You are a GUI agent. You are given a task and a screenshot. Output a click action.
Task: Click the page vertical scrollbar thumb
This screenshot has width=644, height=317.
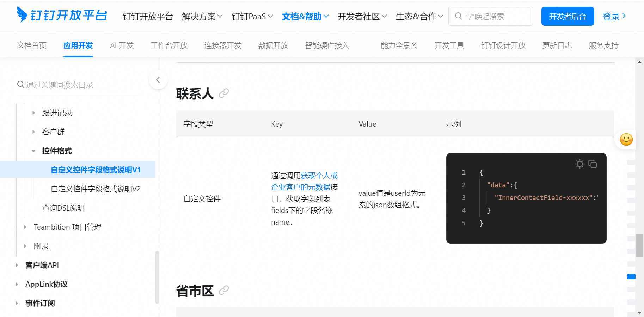click(639, 245)
